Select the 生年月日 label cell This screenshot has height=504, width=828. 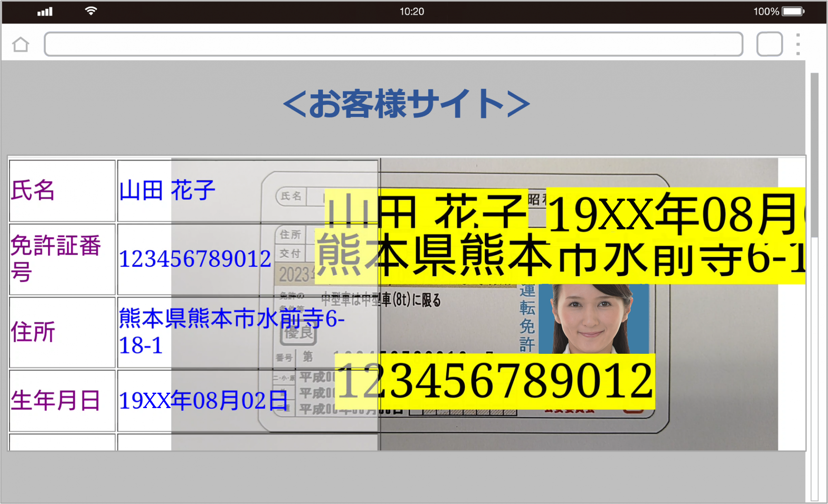62,401
